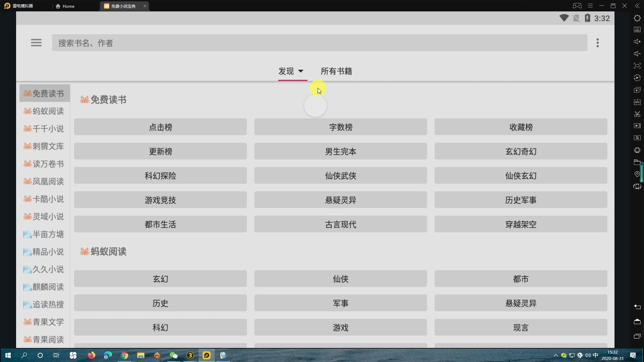The width and height of the screenshot is (644, 362).
Task: Open the Windows Start menu
Action: 8,355
